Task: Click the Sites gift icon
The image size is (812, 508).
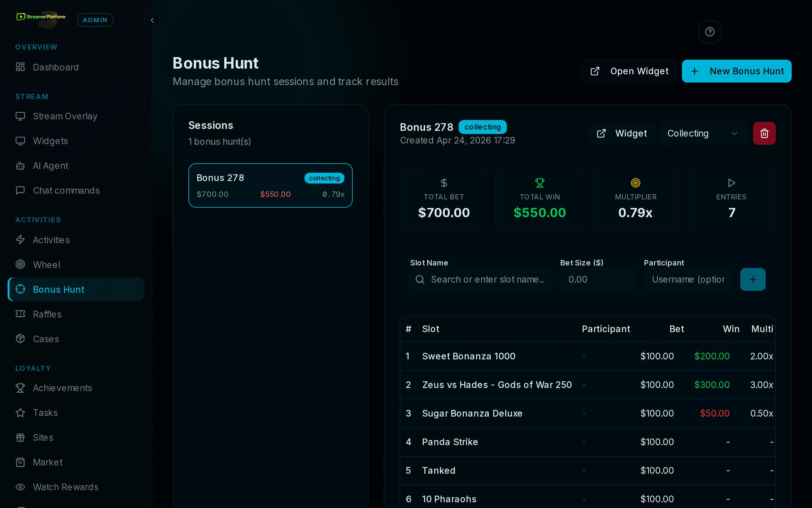Action: tap(21, 438)
